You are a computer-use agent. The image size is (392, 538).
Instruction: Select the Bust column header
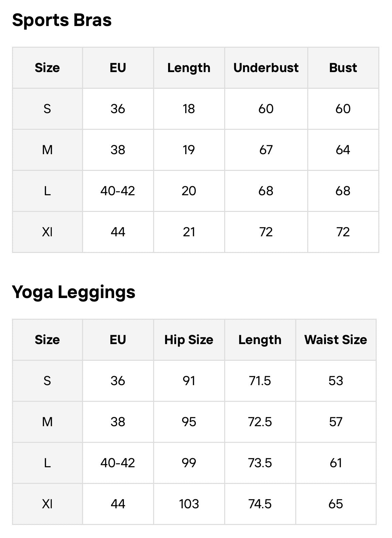343,68
